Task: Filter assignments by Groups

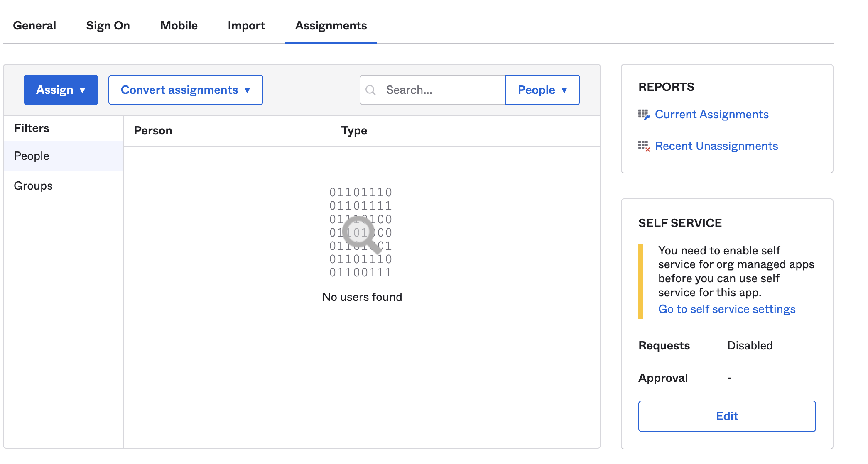Action: tap(33, 186)
